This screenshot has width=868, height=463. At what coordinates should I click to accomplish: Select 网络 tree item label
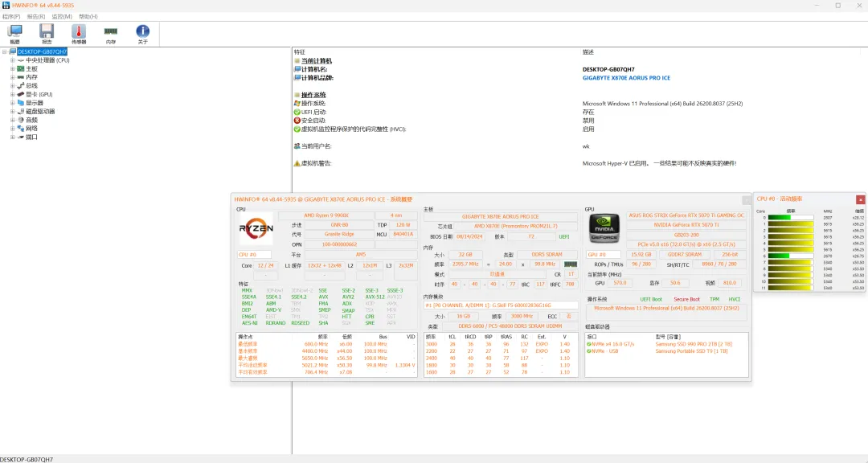31,129
